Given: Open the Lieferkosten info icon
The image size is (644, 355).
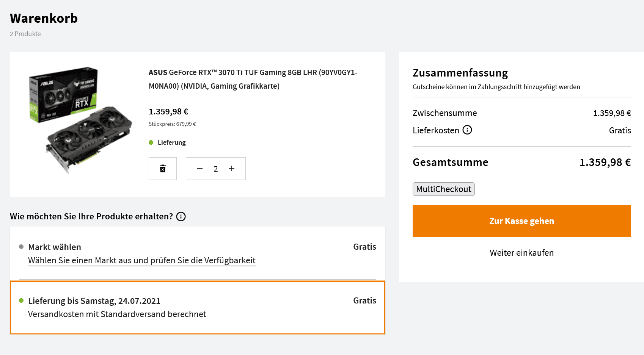Looking at the screenshot, I should pyautogui.click(x=467, y=130).
